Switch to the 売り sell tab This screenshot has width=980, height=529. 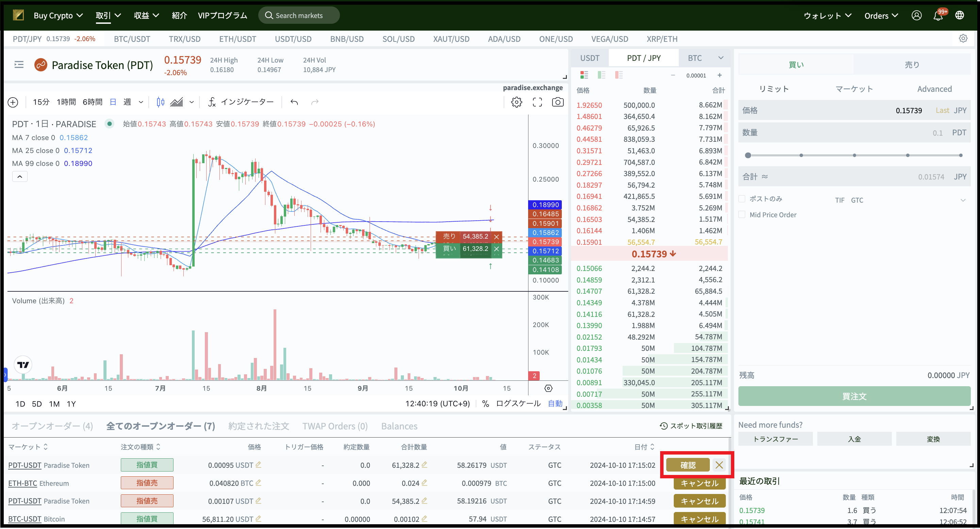point(912,65)
